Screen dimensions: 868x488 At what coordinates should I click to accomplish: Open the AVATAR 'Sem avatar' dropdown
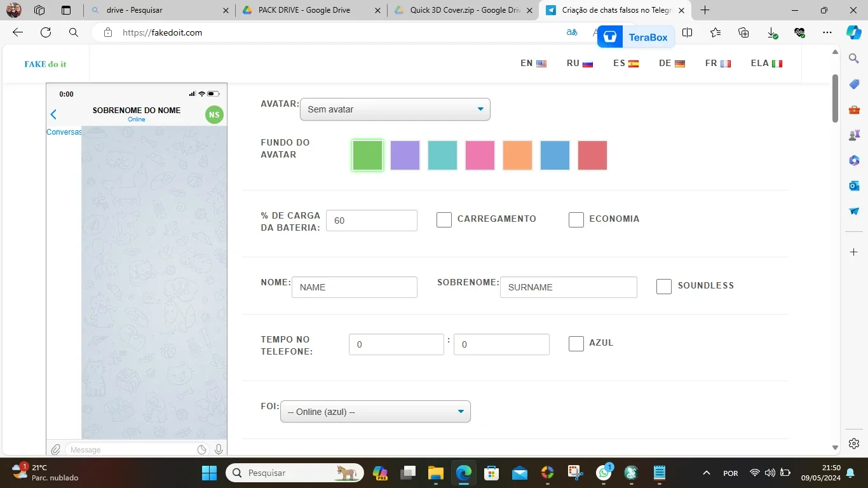[395, 109]
